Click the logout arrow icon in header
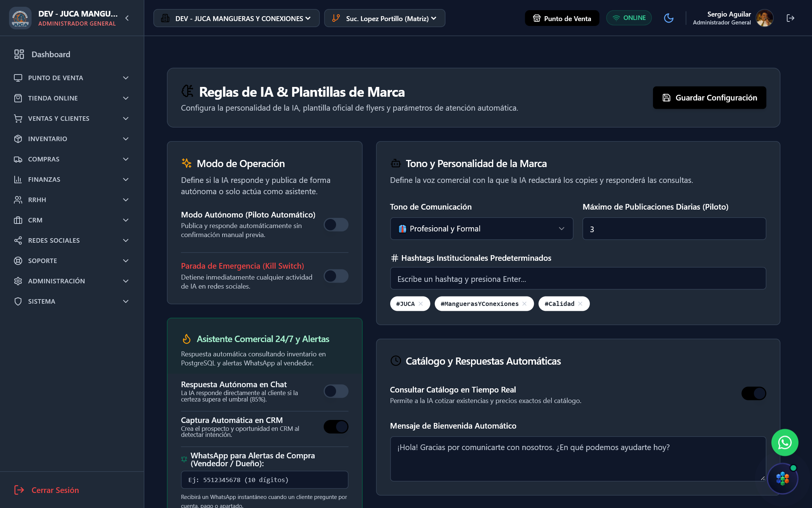The width and height of the screenshot is (812, 508). click(x=791, y=18)
